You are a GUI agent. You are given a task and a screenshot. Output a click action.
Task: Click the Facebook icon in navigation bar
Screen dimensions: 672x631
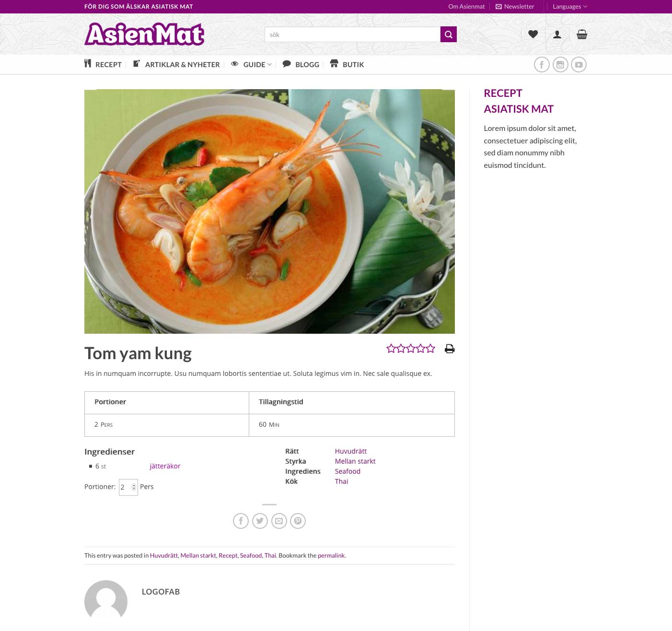(x=542, y=65)
